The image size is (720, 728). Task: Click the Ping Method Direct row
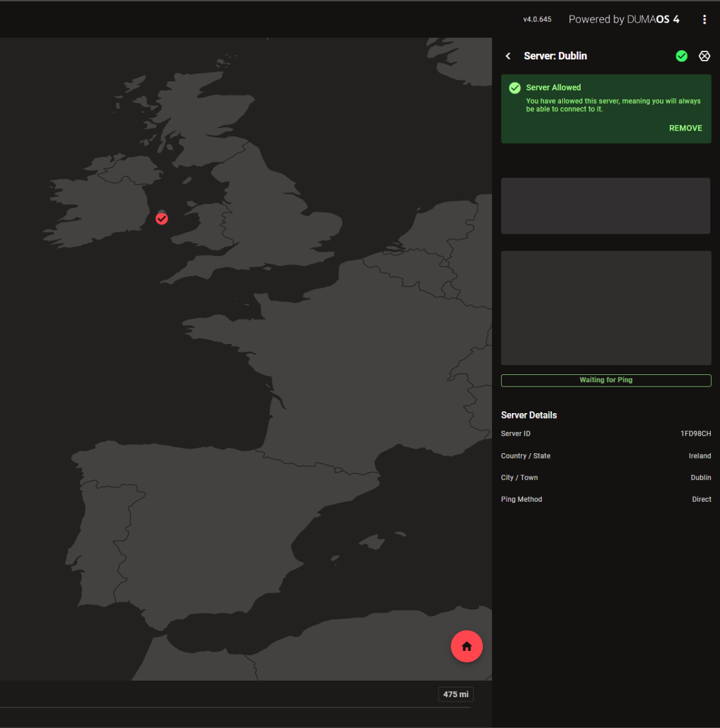pos(606,499)
